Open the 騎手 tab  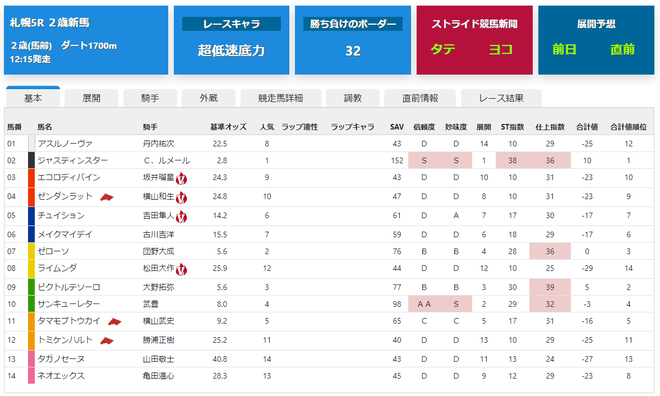point(150,98)
